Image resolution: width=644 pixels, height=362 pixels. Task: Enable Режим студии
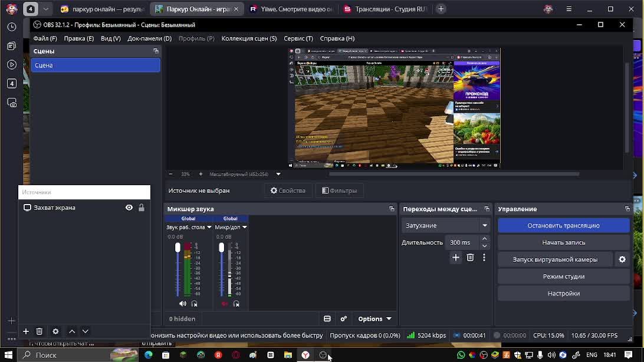pos(564,277)
